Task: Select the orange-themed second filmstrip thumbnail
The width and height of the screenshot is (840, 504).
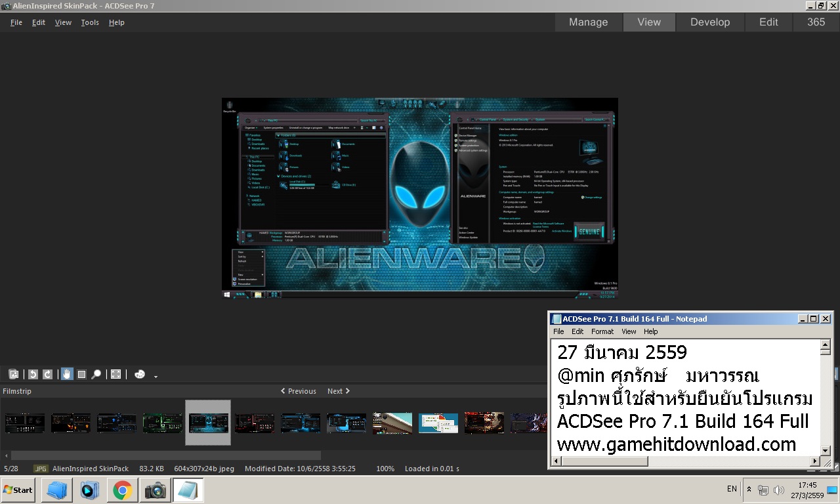Action: tap(71, 423)
